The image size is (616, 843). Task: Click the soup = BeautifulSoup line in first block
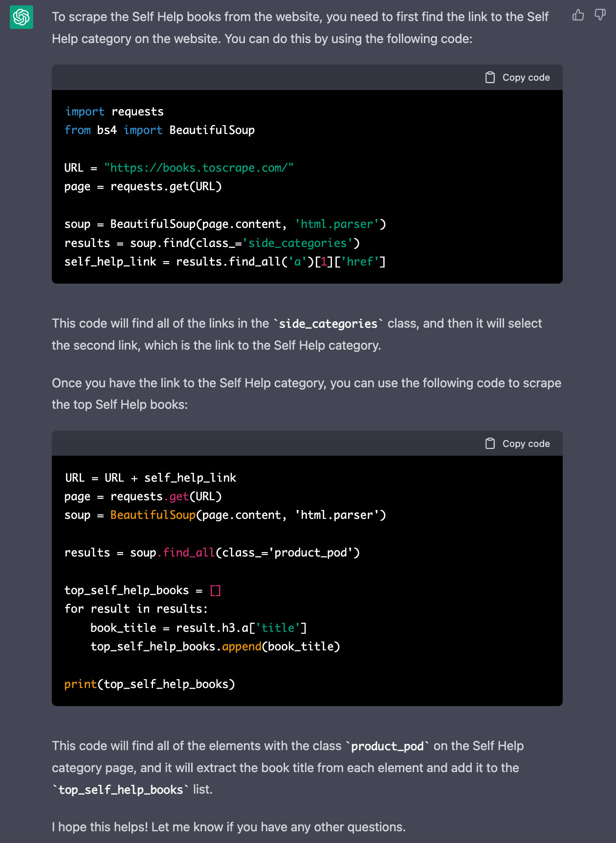[x=225, y=224]
